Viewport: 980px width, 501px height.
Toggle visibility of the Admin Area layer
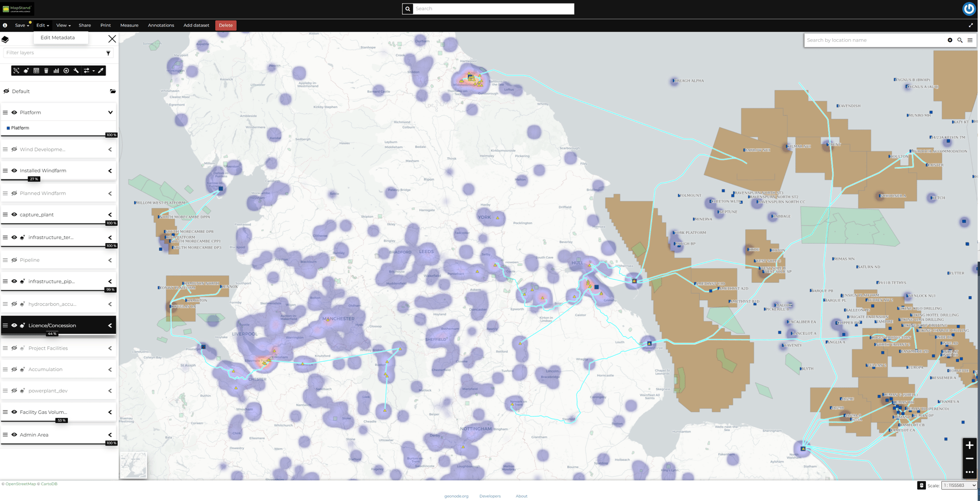pyautogui.click(x=13, y=435)
